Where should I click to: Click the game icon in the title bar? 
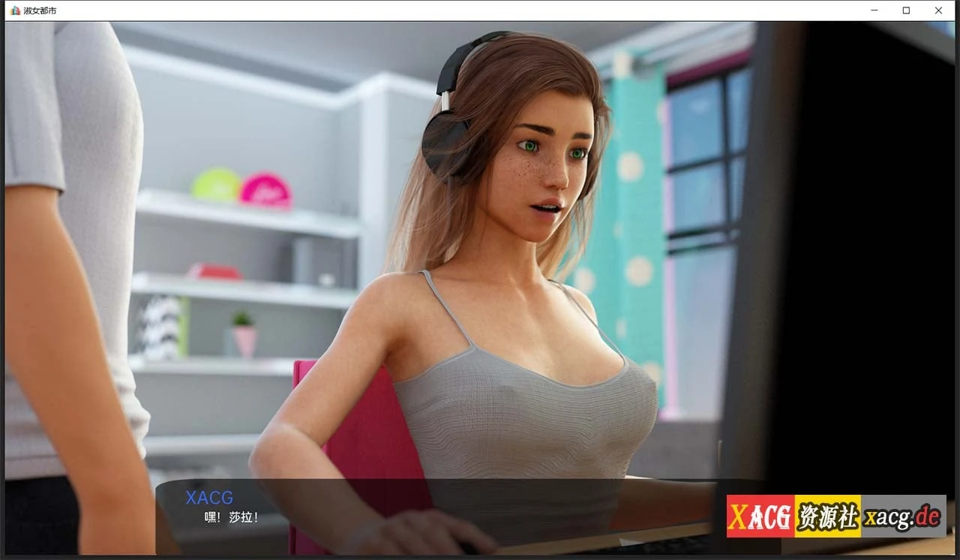(15, 10)
